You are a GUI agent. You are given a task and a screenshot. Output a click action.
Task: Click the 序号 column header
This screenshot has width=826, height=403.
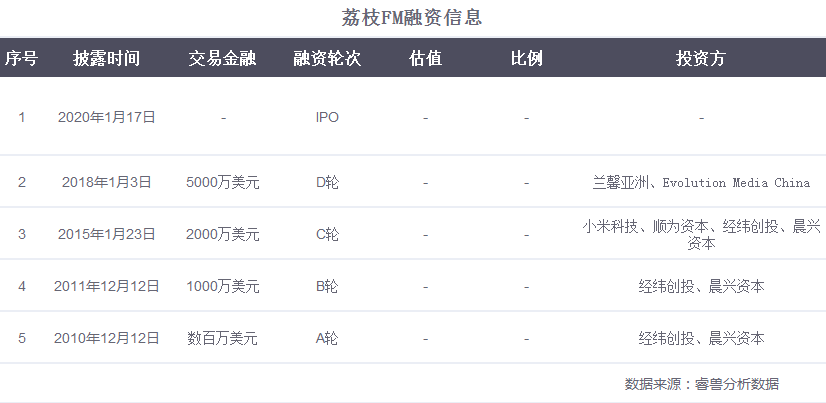22,58
